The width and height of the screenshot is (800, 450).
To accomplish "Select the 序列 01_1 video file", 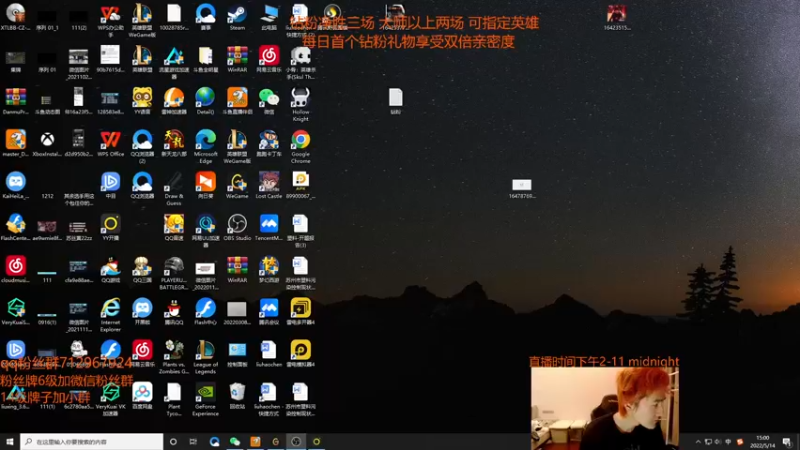I will [47, 17].
